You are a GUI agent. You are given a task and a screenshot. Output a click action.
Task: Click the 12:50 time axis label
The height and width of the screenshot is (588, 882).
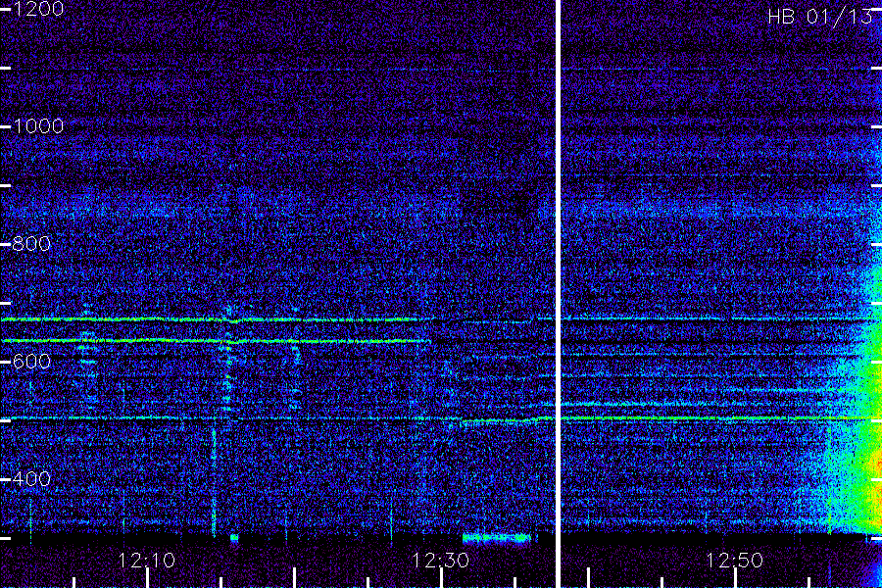(734, 561)
